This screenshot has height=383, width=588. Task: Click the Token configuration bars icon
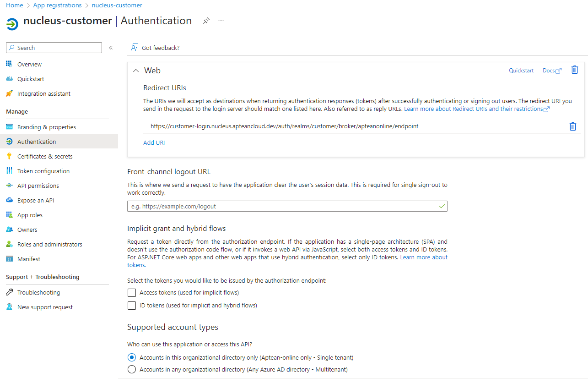click(9, 171)
